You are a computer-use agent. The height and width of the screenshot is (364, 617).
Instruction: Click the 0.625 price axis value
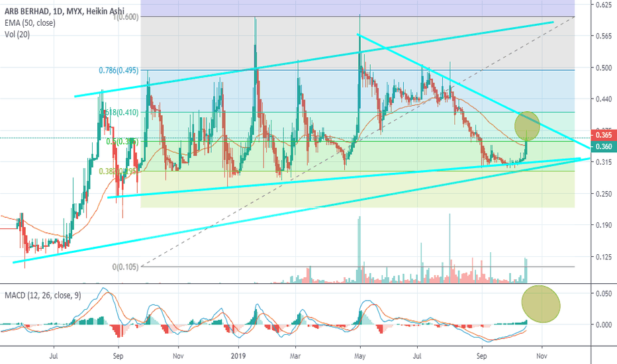[x=604, y=5]
